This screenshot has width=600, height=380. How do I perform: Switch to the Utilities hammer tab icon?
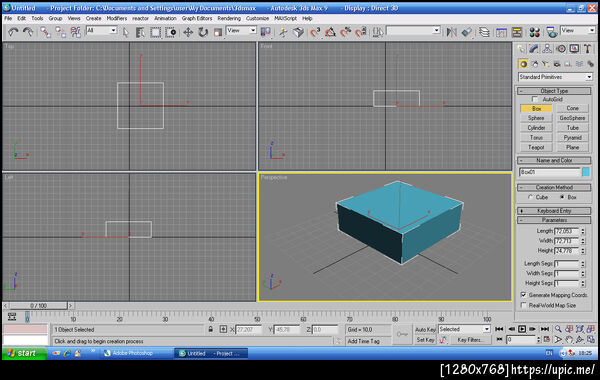pos(588,49)
